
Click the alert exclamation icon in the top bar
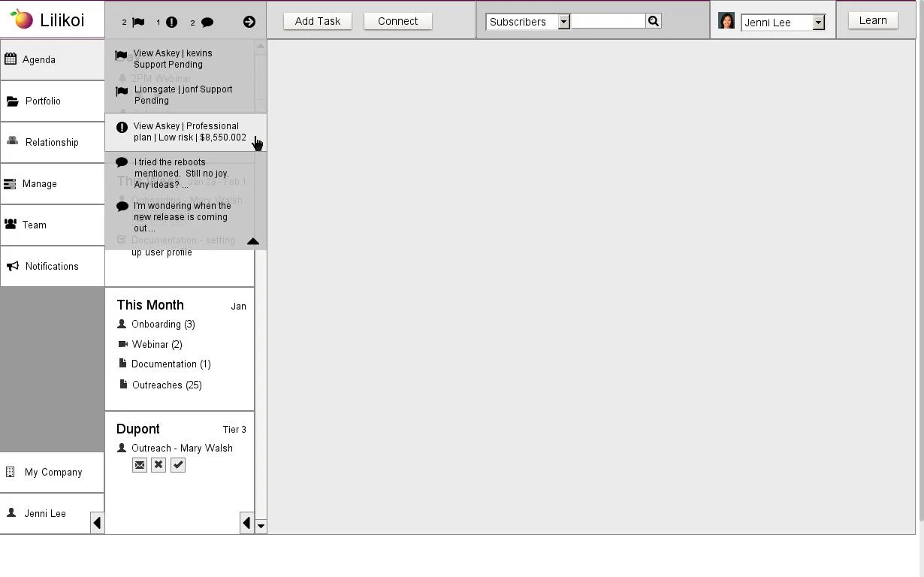coord(171,22)
